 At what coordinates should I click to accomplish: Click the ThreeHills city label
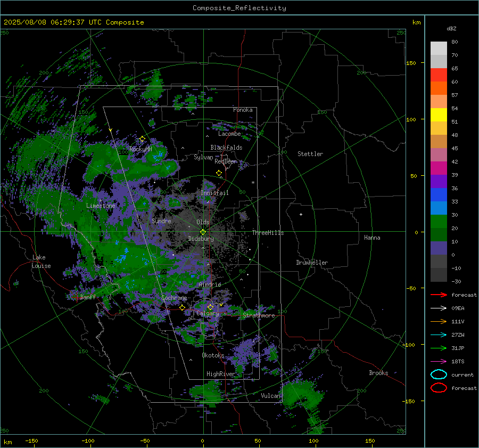268,233
